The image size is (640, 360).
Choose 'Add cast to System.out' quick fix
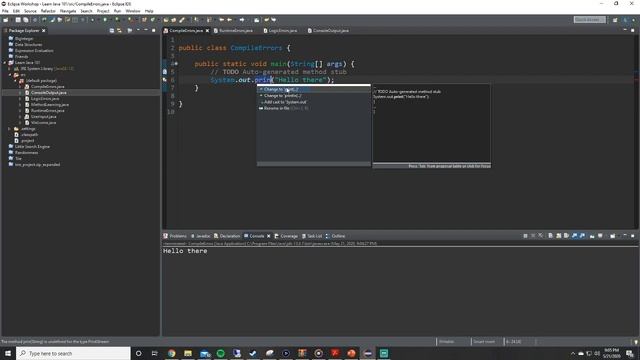(313, 102)
